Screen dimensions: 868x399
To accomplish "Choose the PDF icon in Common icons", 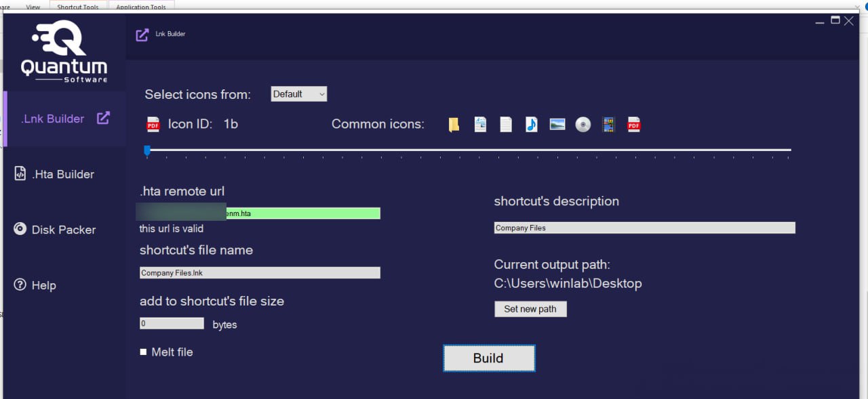I will pyautogui.click(x=634, y=125).
